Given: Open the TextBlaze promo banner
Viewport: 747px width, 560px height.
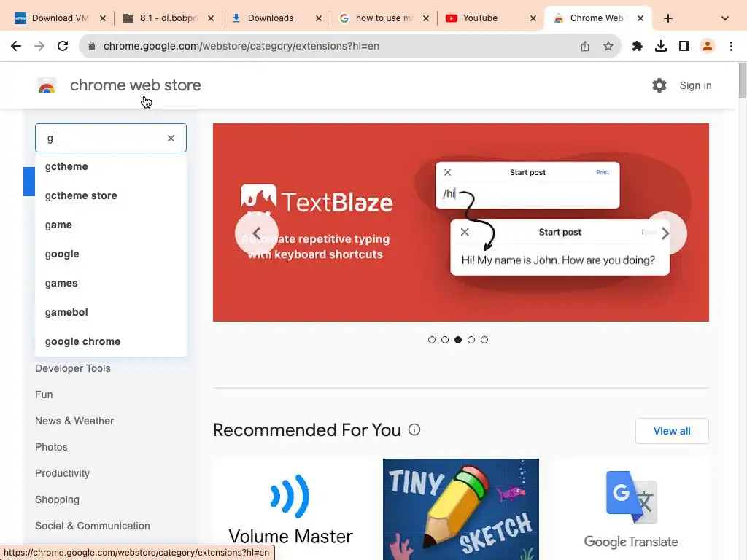Looking at the screenshot, I should tap(461, 222).
